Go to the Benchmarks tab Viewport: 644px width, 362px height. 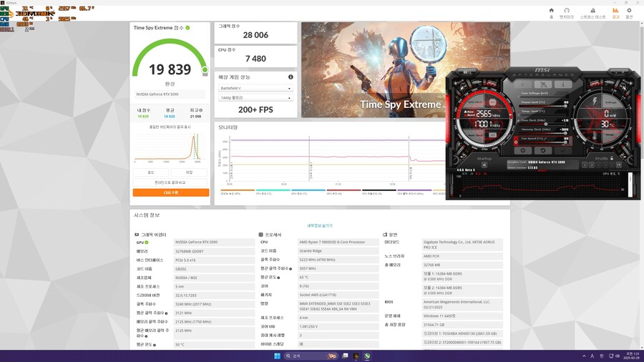click(x=566, y=12)
